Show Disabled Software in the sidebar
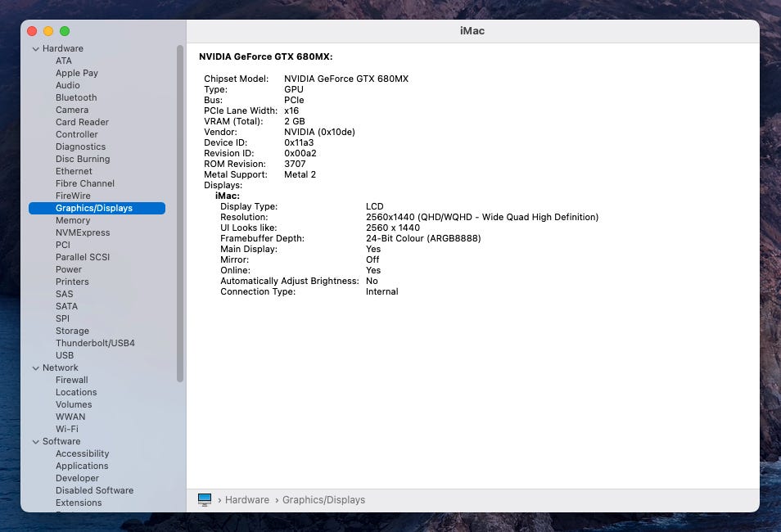Screen dimensions: 781x532 [x=94, y=490]
